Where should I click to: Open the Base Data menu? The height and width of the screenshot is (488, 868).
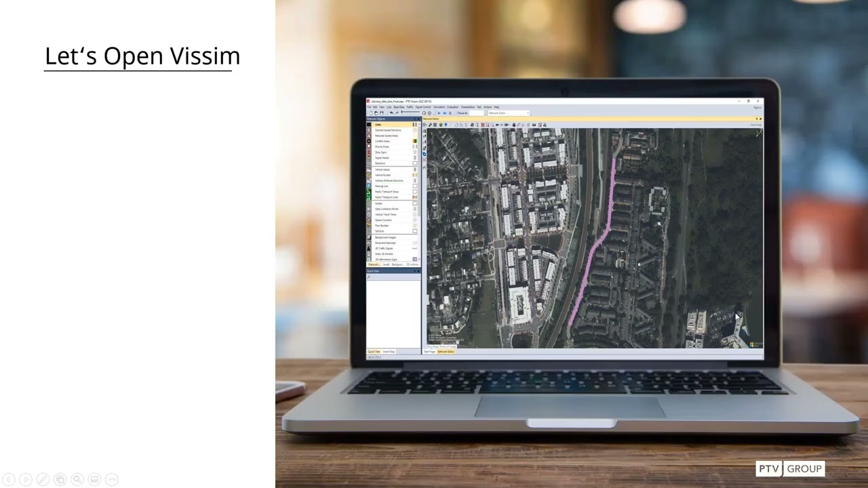(x=399, y=107)
